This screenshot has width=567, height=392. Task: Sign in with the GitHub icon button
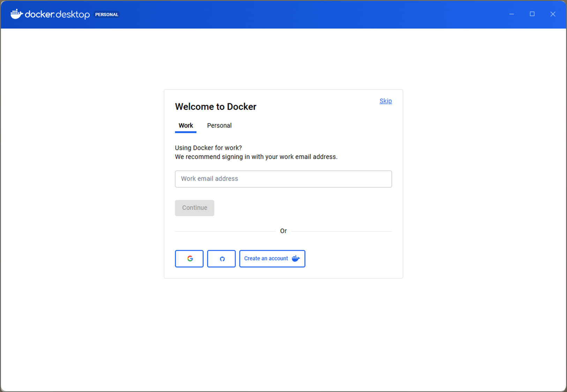click(221, 259)
